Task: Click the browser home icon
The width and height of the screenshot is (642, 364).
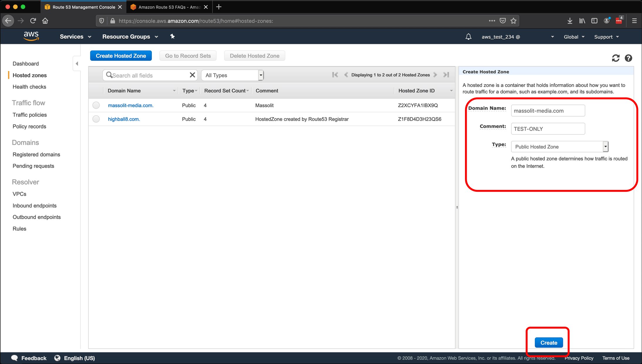Action: point(45,21)
